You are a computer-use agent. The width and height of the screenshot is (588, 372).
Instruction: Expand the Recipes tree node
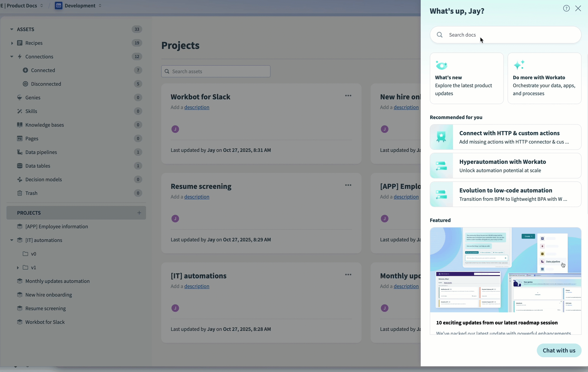click(x=12, y=43)
